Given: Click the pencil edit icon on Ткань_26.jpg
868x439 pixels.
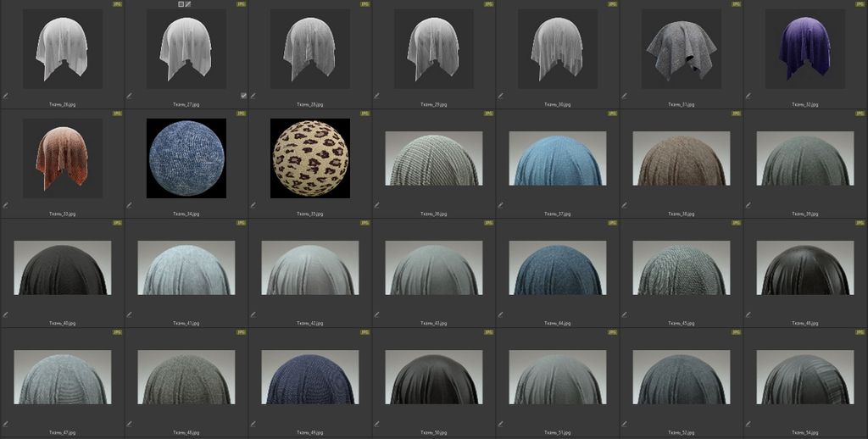Looking at the screenshot, I should (6, 96).
